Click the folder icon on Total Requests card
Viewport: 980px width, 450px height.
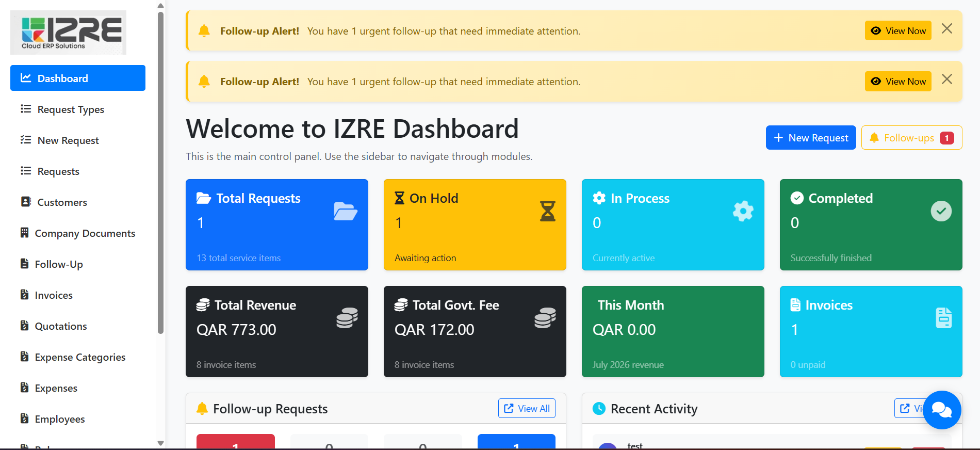coord(345,211)
